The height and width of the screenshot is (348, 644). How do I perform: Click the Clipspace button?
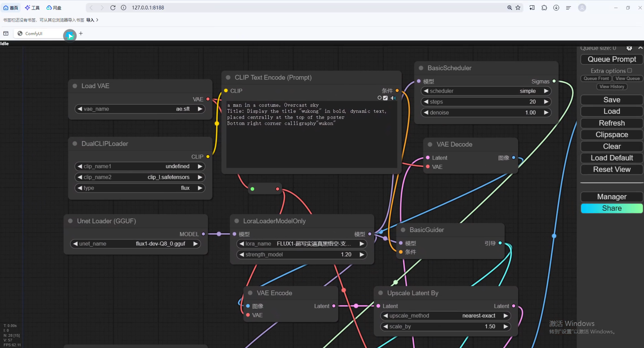click(612, 134)
